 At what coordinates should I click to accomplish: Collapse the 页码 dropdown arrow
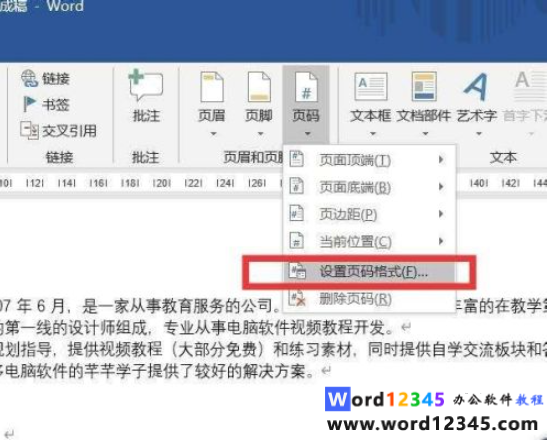click(307, 134)
